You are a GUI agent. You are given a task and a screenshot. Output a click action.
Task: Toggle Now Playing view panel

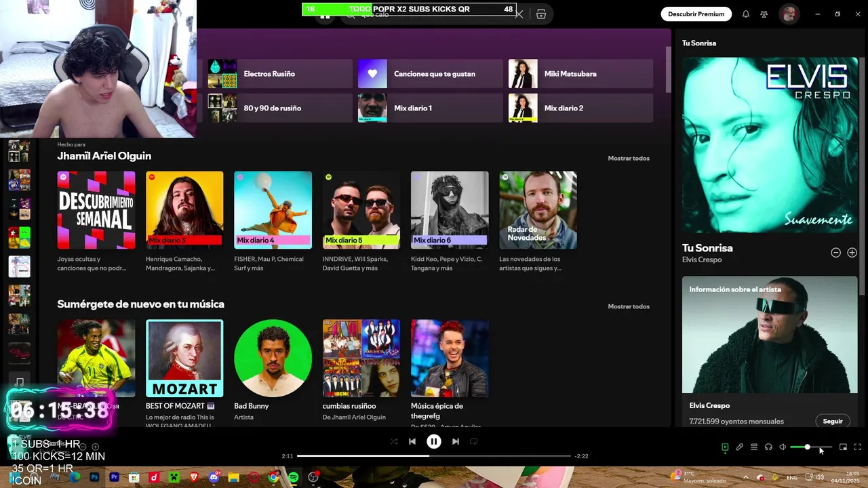click(725, 447)
